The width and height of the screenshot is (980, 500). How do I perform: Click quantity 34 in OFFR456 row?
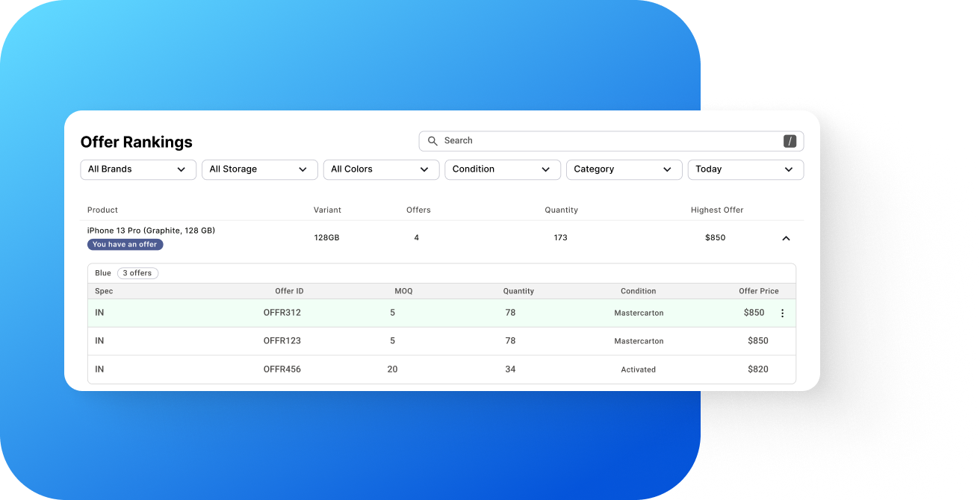tap(510, 369)
